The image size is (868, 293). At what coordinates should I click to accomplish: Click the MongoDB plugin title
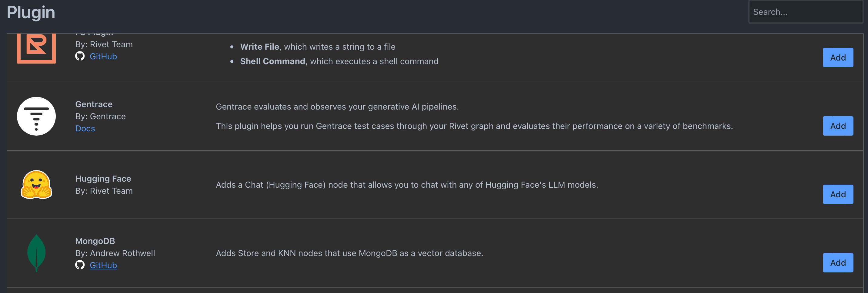point(95,241)
